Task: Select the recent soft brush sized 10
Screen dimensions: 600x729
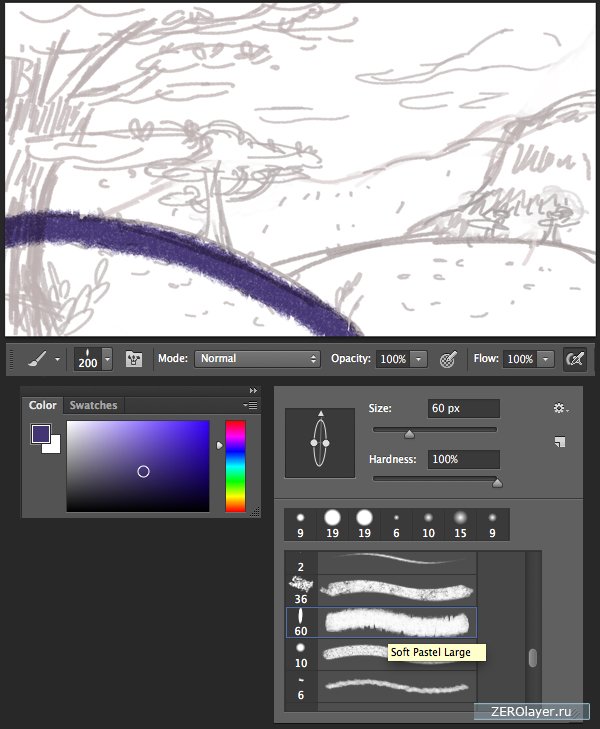Action: pyautogui.click(x=429, y=524)
